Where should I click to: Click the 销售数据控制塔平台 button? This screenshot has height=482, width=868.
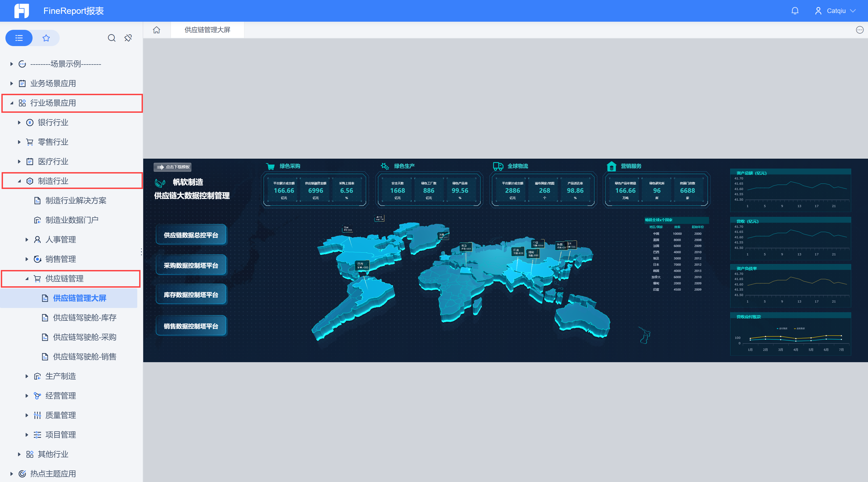(x=191, y=326)
